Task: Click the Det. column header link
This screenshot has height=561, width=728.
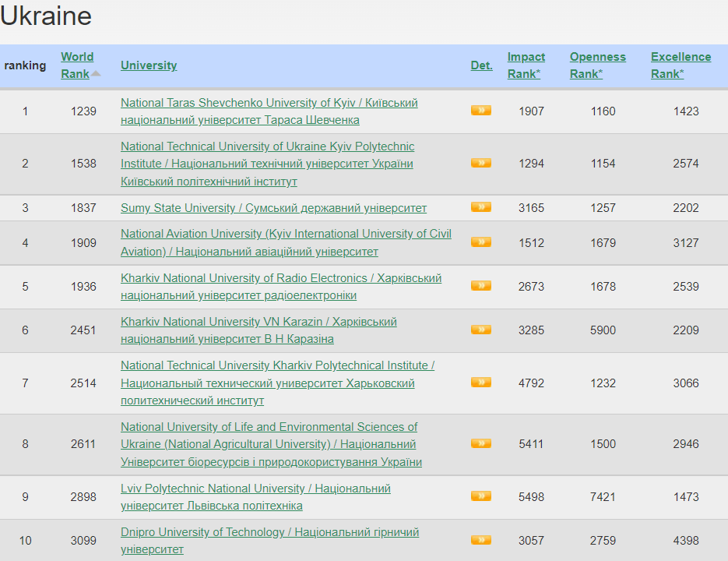Action: [481, 65]
